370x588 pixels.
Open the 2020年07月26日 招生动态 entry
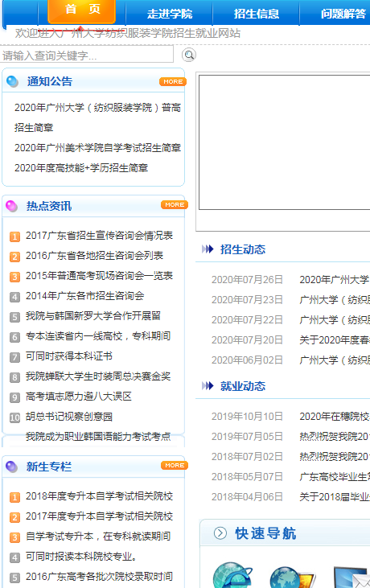tap(335, 280)
